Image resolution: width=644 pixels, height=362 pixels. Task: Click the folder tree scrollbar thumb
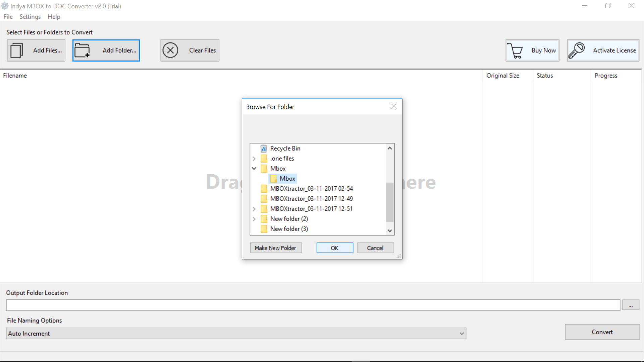(390, 202)
